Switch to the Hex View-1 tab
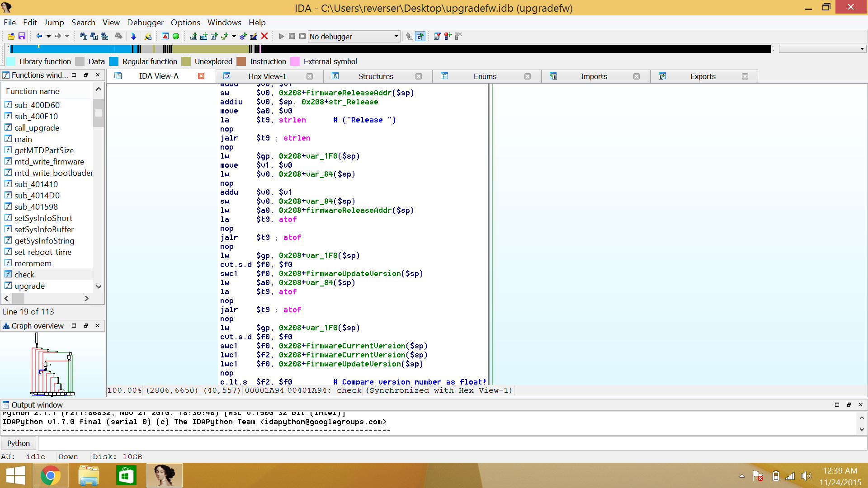The height and width of the screenshot is (488, 868). pyautogui.click(x=267, y=76)
